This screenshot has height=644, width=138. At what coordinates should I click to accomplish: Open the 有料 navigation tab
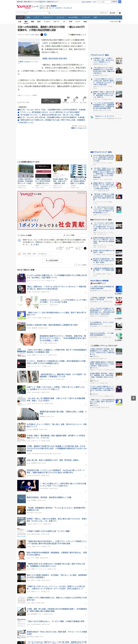95,17
